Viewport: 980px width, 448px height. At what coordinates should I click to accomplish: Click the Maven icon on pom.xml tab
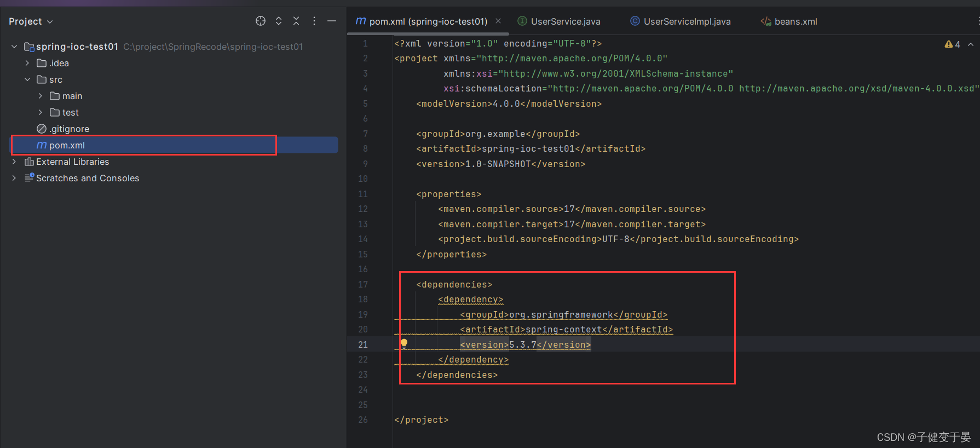[x=360, y=21]
